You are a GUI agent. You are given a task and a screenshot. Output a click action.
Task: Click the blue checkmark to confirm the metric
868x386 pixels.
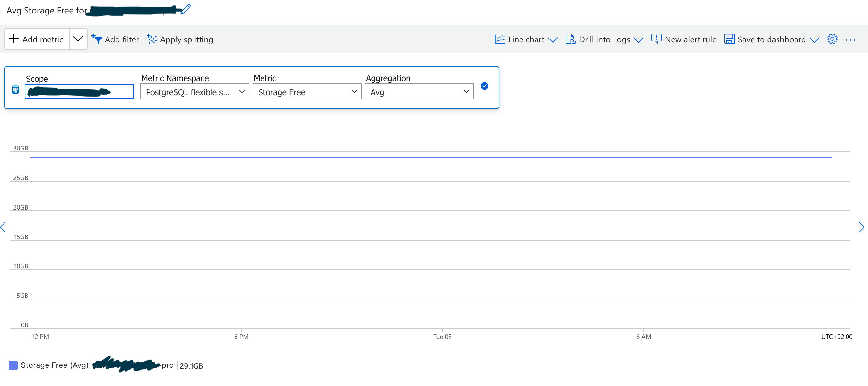pos(484,86)
